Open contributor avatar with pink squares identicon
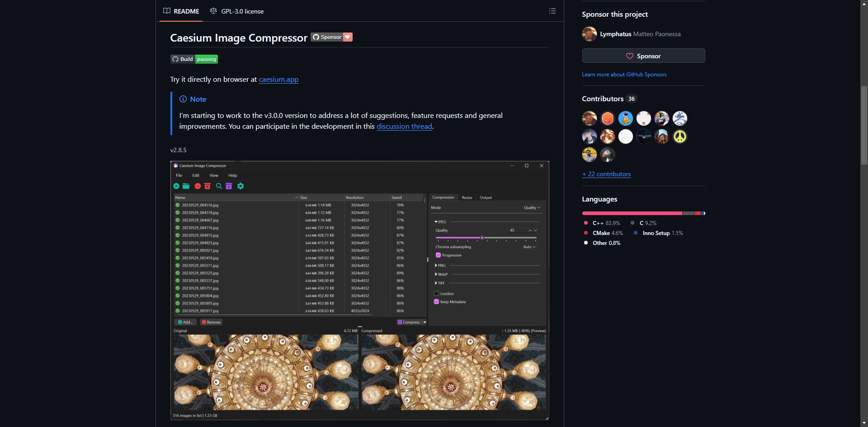The width and height of the screenshot is (868, 427). [x=644, y=118]
